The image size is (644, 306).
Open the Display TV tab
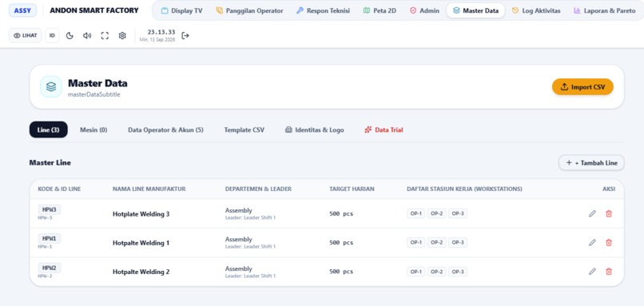tap(181, 10)
